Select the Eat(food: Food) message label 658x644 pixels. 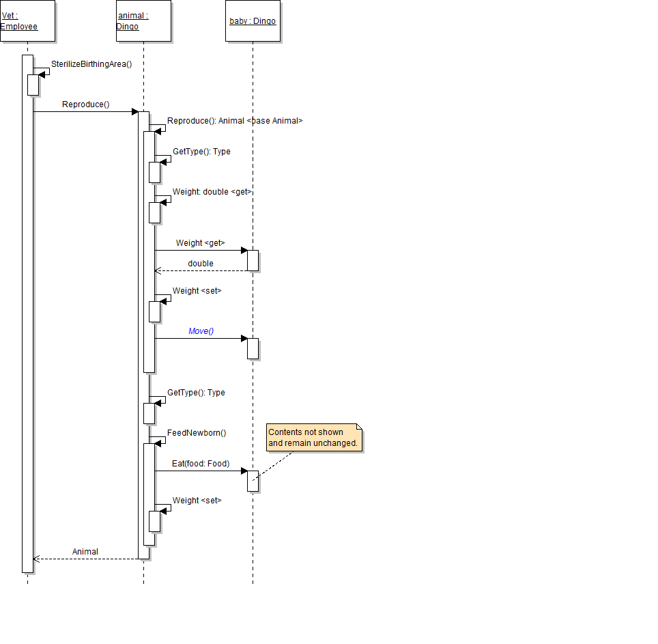click(201, 464)
